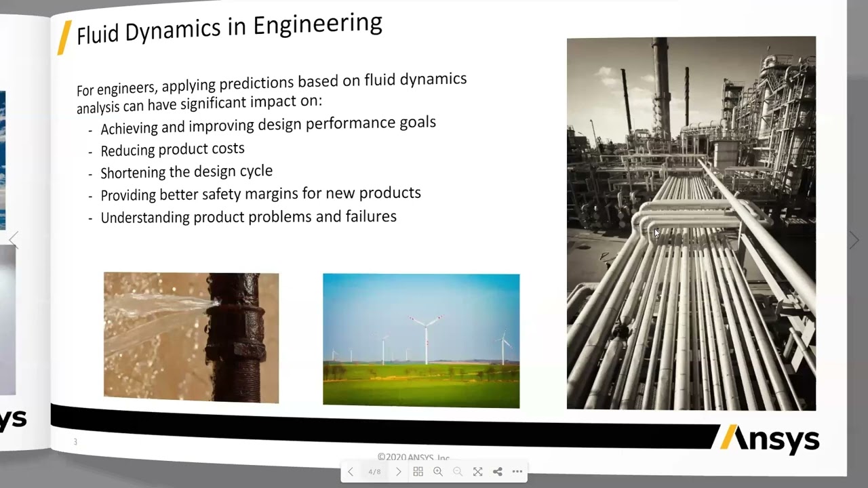Open the thumbnails grid view
Screen dimensions: 868x488
[x=418, y=472]
